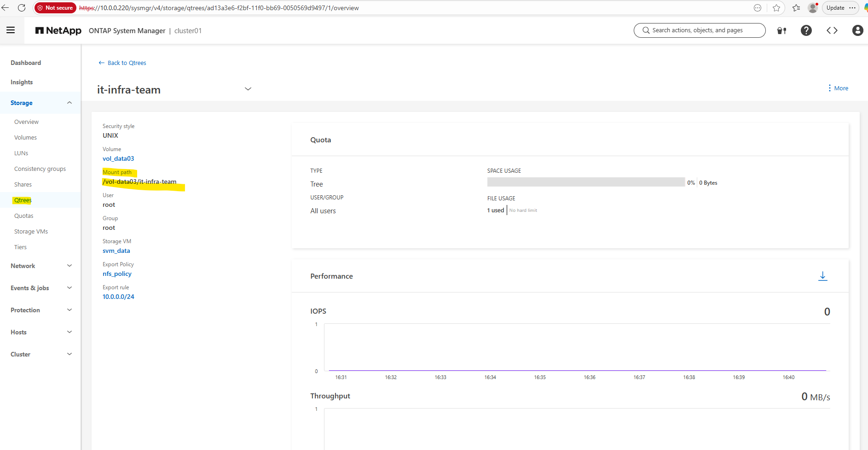Image resolution: width=868 pixels, height=450 pixels.
Task: Open the user account profile icon
Action: (857, 30)
